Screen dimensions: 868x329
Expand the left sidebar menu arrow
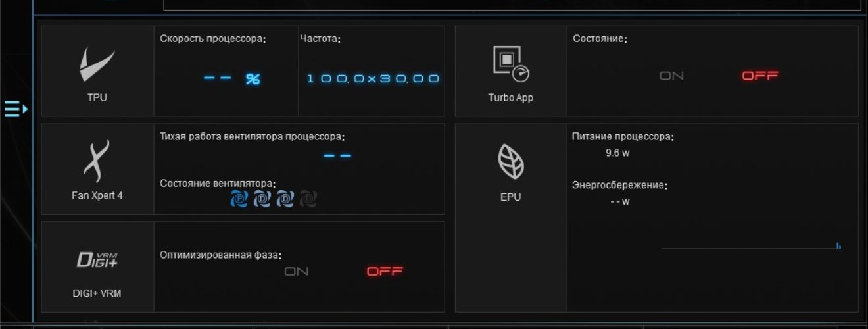tap(16, 109)
